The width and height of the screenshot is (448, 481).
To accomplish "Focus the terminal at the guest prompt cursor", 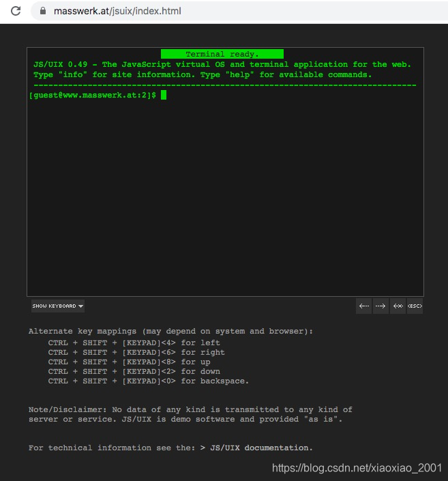I will pyautogui.click(x=164, y=95).
